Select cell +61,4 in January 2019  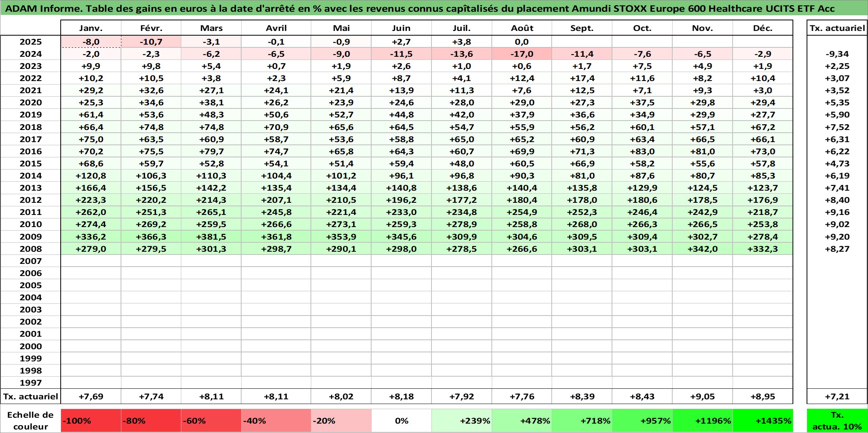click(91, 115)
